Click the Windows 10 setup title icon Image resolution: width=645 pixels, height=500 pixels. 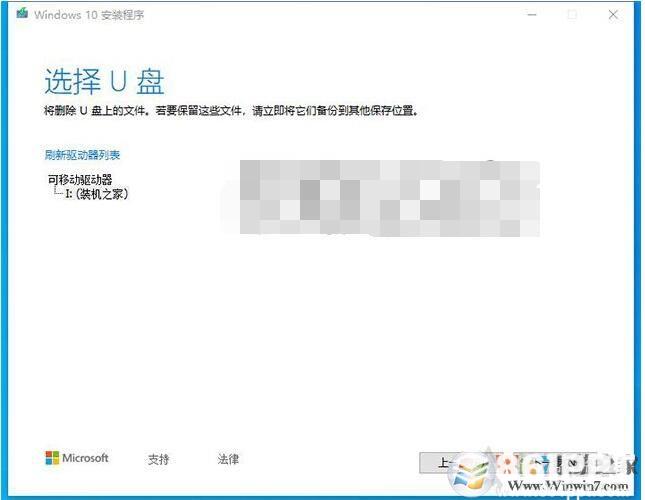[22, 14]
